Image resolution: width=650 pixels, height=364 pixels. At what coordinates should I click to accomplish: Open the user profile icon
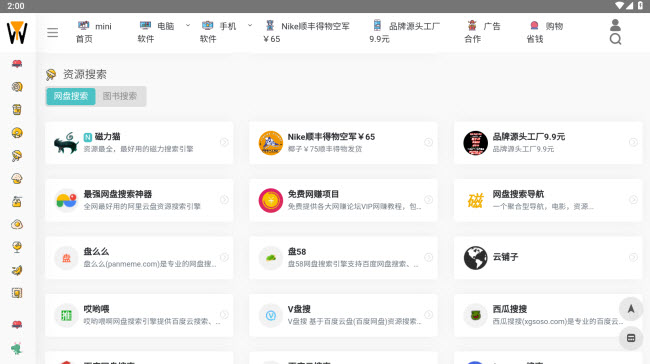(615, 25)
